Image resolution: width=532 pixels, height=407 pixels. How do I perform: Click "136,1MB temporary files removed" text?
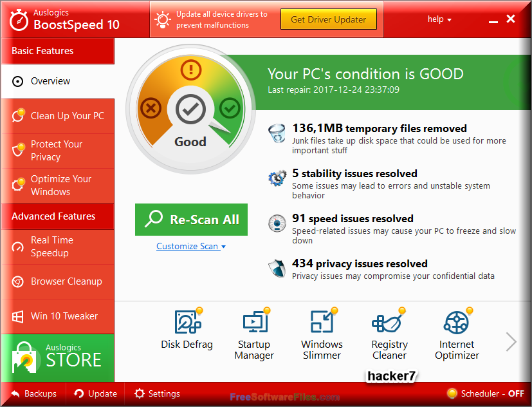click(x=380, y=128)
